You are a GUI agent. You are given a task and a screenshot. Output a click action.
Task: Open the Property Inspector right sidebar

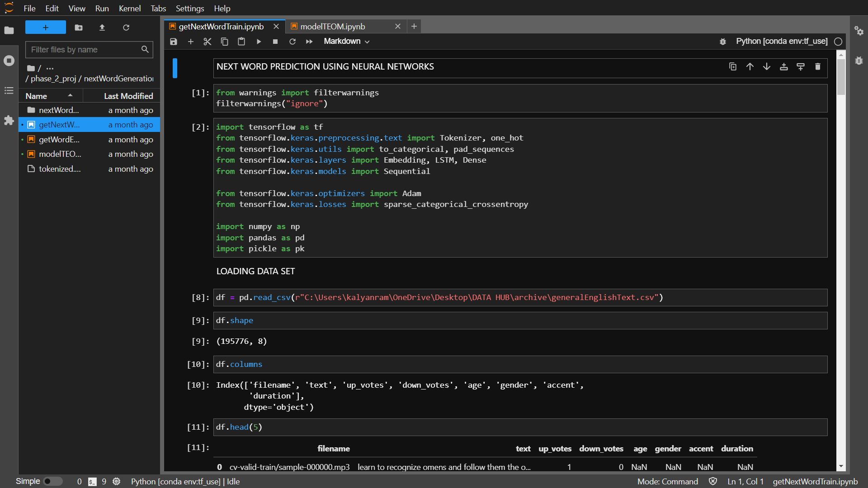(x=859, y=31)
